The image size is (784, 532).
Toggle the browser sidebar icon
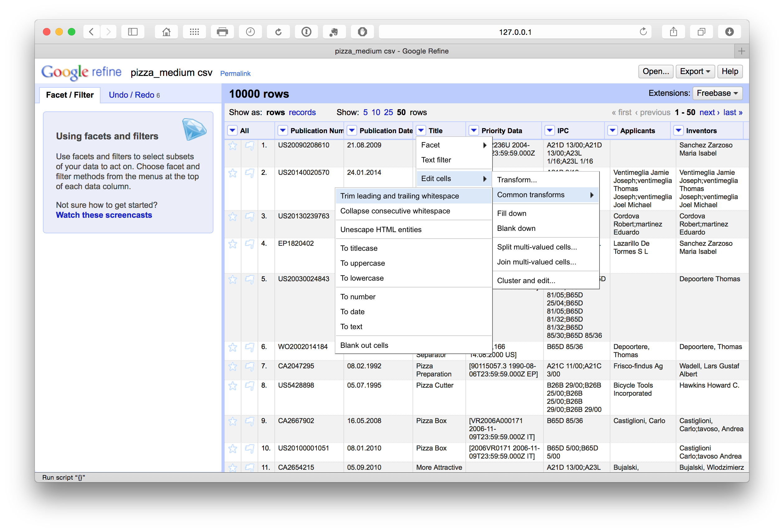point(133,32)
